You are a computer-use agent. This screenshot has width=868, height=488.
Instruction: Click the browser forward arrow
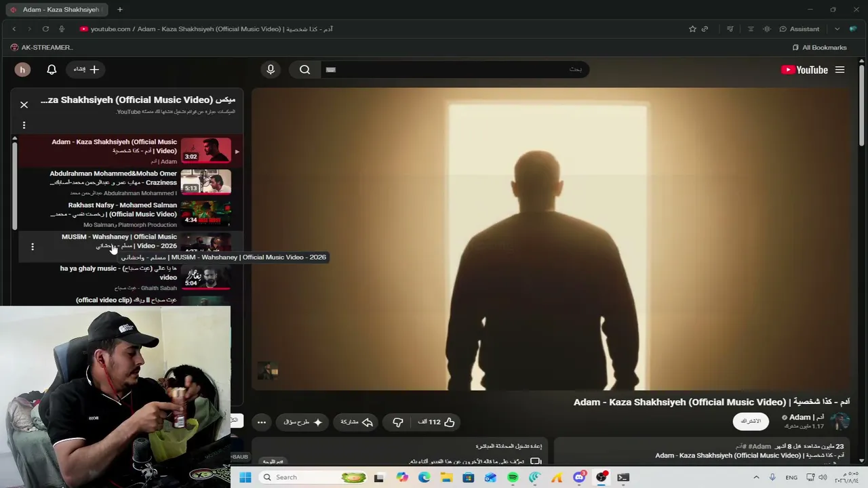tap(29, 28)
